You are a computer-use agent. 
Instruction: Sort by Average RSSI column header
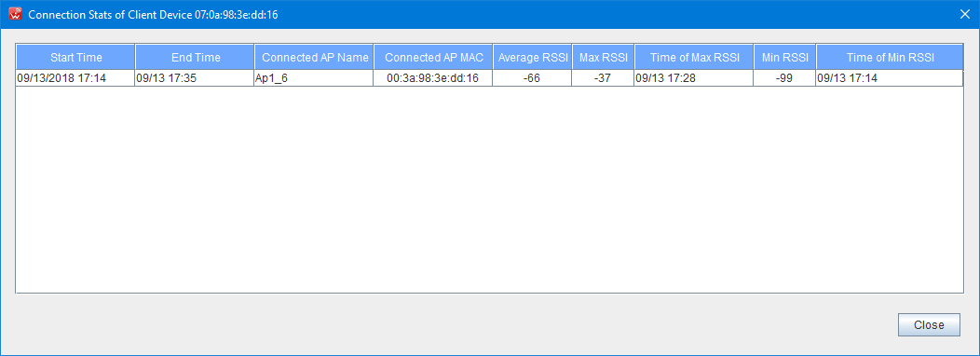click(533, 57)
